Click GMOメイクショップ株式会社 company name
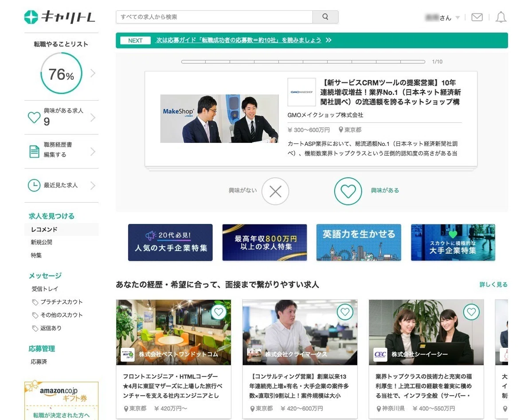Screen dimensions: 532x420 tap(325, 115)
